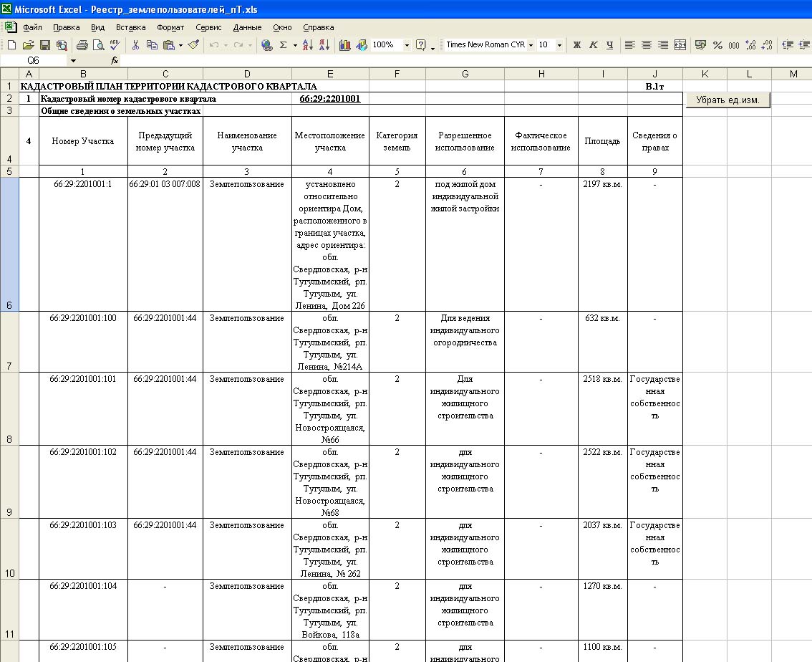
Task: Expand the Name Box dropdown arrow
Action: (73, 61)
